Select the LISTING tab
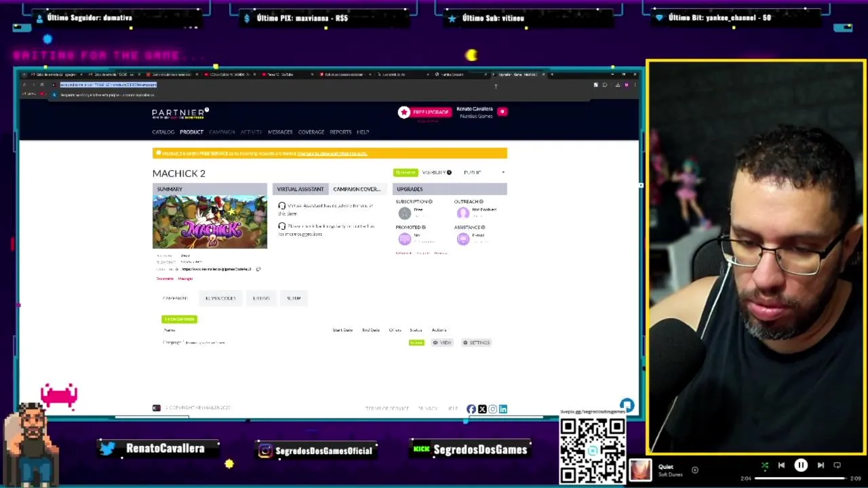 click(261, 298)
